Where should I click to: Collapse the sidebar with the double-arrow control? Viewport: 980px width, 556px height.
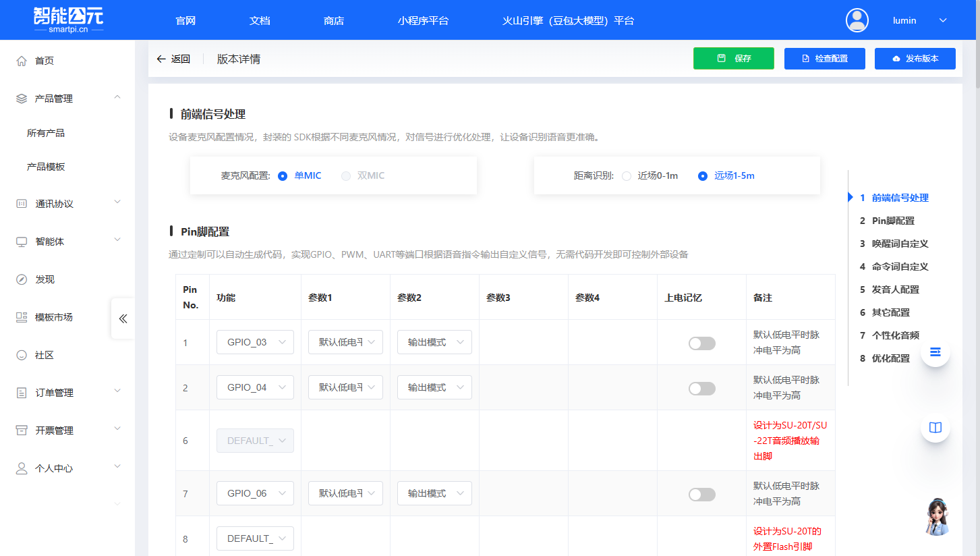click(122, 318)
